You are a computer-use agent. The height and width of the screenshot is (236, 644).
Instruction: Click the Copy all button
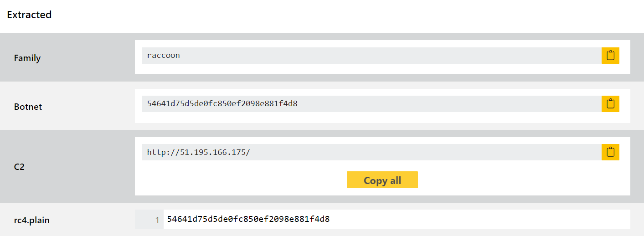point(382,180)
